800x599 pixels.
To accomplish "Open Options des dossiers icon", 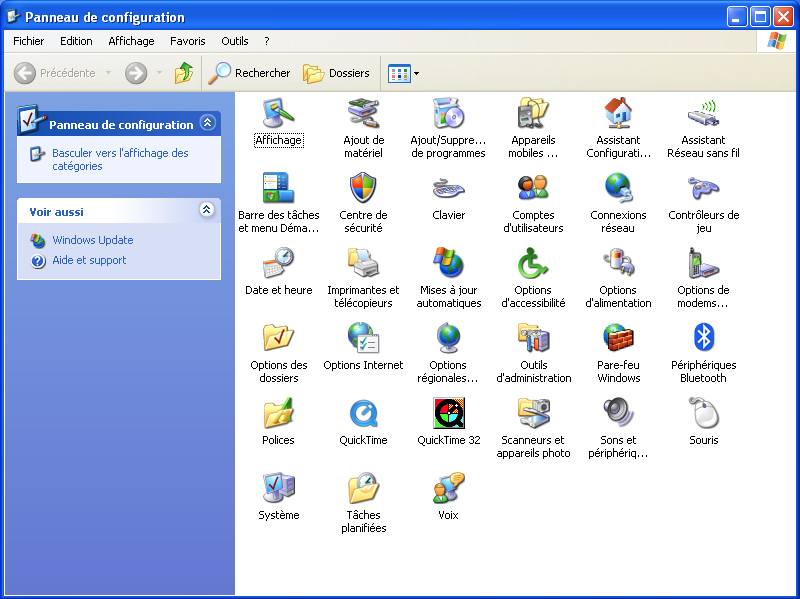I will pos(278,338).
